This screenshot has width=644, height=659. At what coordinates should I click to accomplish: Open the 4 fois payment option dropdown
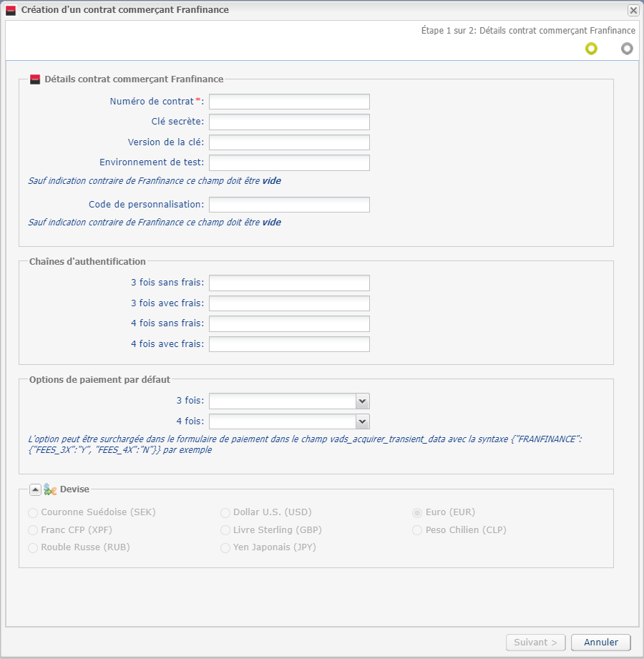[x=362, y=421]
